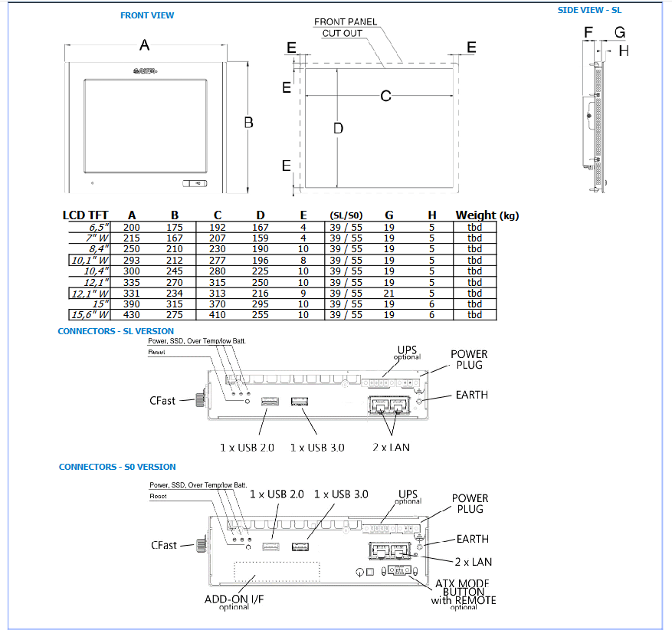Click the "ATX MODE BUTTON with REMOTE" label
The width and height of the screenshot is (672, 637).
click(x=464, y=592)
